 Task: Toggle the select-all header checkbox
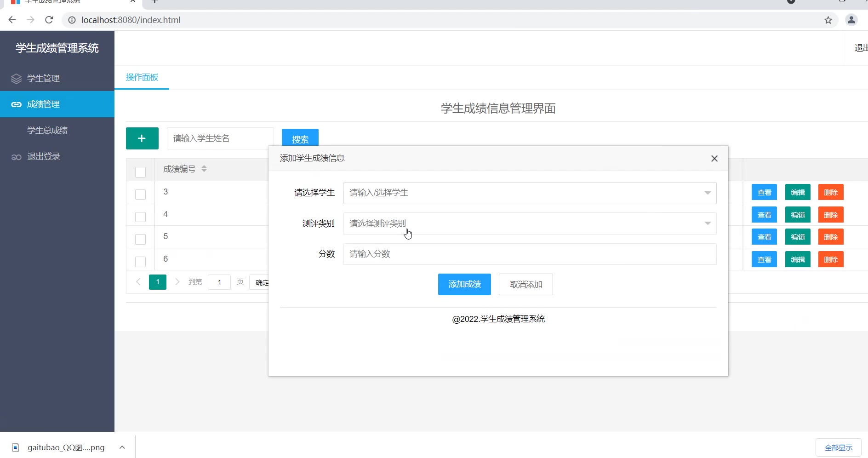(x=140, y=172)
